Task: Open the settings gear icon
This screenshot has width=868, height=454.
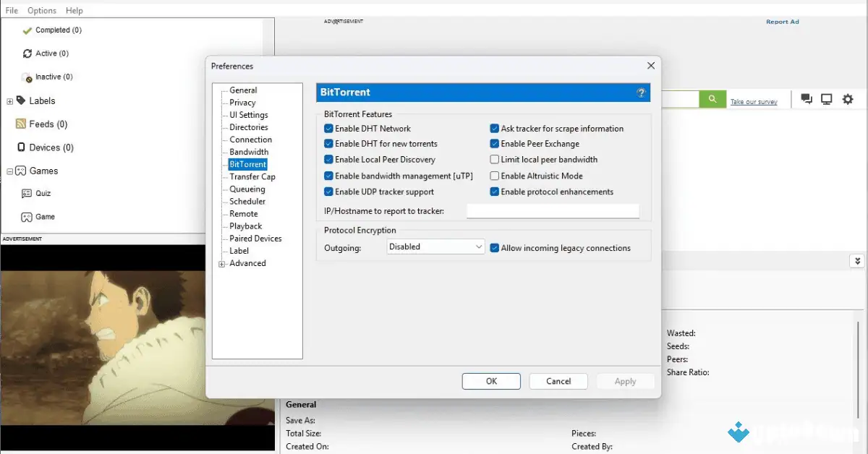Action: tap(847, 99)
